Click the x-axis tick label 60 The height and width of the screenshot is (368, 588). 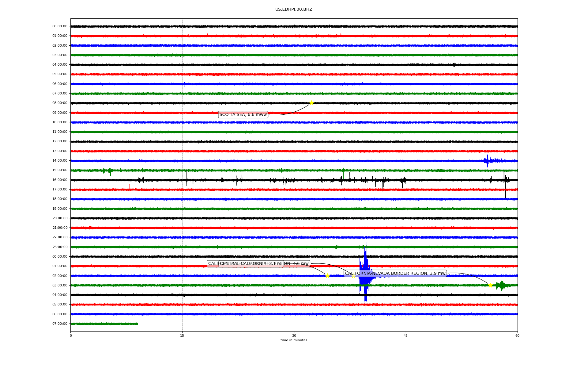(x=517, y=336)
